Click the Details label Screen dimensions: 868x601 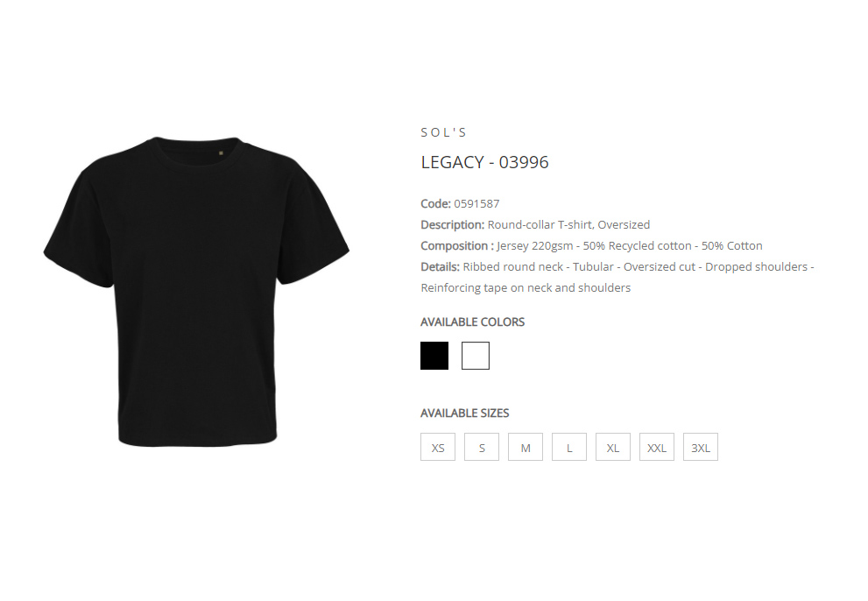[440, 267]
